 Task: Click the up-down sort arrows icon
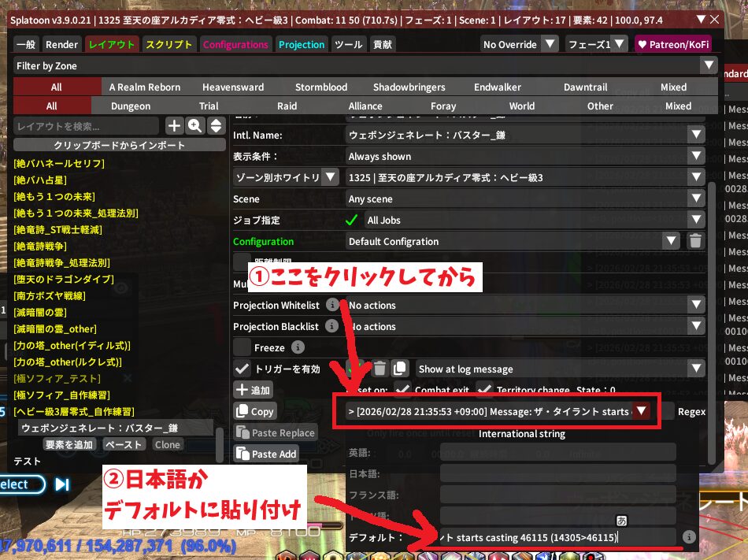click(x=215, y=125)
